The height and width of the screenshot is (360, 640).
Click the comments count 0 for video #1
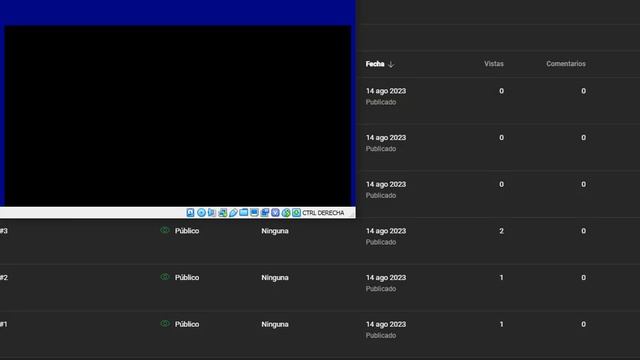tap(583, 324)
